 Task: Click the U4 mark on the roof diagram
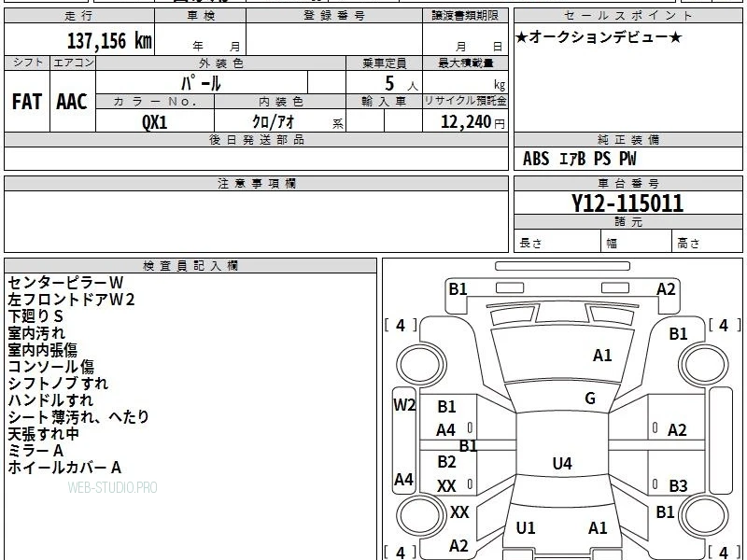pos(562,463)
